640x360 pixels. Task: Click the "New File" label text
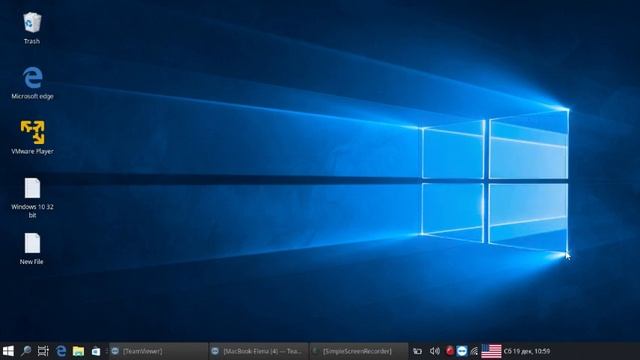tap(32, 262)
